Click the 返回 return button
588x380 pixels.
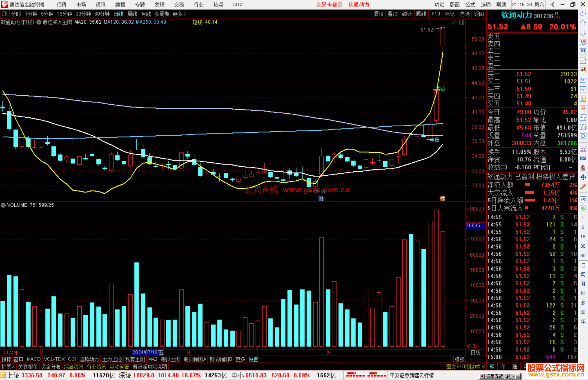coord(479,14)
